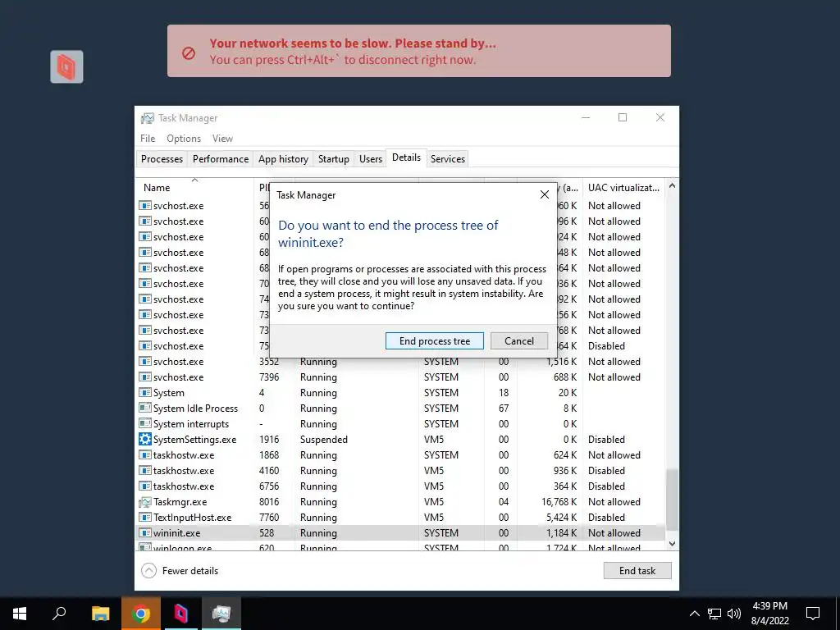Switch to the App history tab

click(283, 158)
